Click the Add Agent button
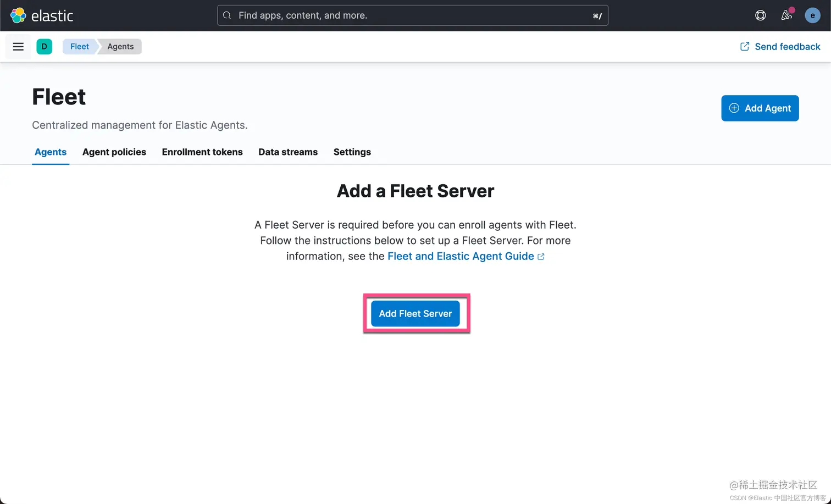Viewport: 831px width, 504px height. pyautogui.click(x=760, y=108)
